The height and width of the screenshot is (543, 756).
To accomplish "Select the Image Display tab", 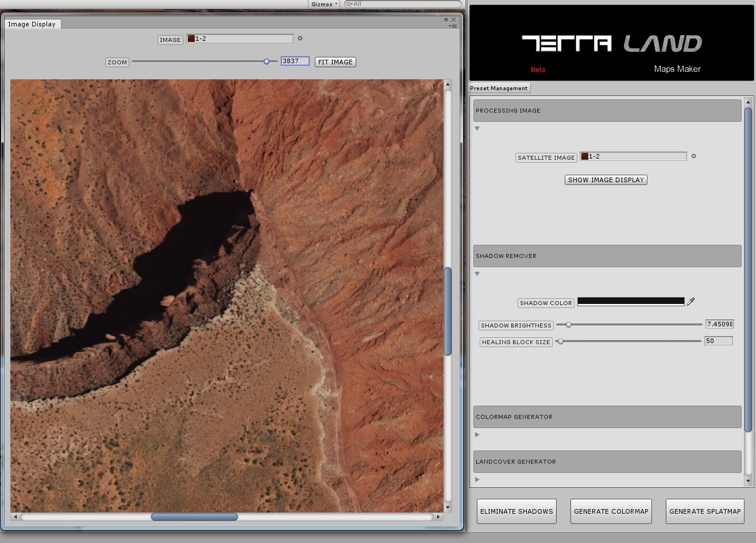I will (32, 24).
